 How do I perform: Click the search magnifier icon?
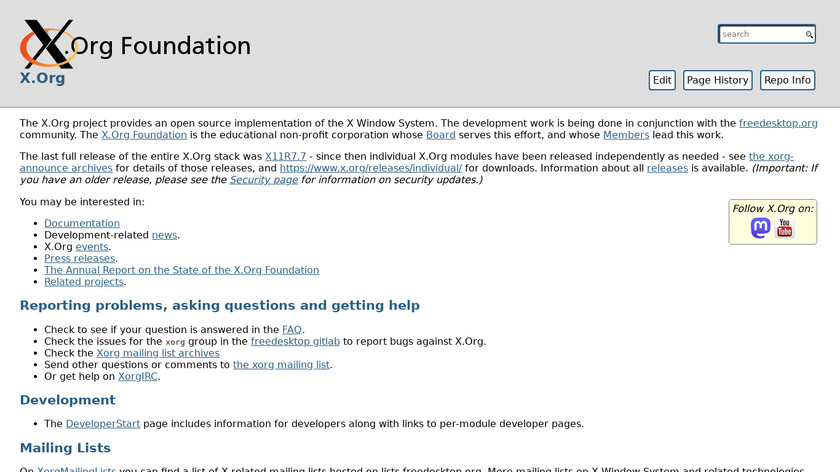pos(809,34)
